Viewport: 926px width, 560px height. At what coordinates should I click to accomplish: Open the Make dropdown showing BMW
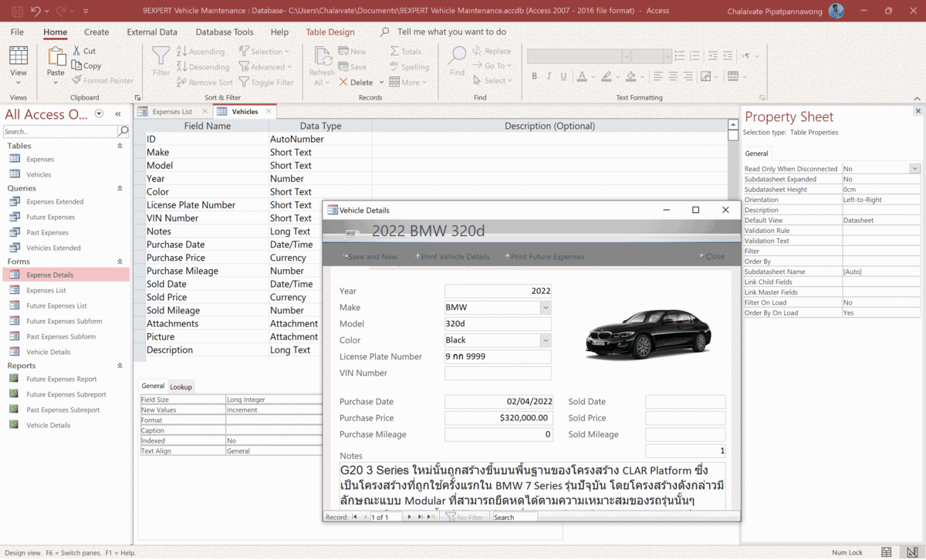tap(546, 307)
